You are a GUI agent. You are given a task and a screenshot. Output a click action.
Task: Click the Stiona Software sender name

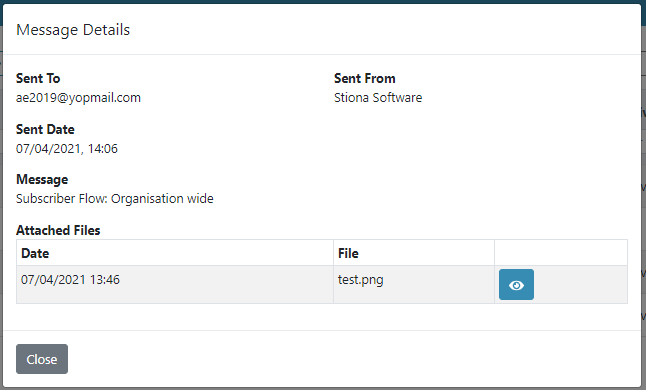pos(378,98)
